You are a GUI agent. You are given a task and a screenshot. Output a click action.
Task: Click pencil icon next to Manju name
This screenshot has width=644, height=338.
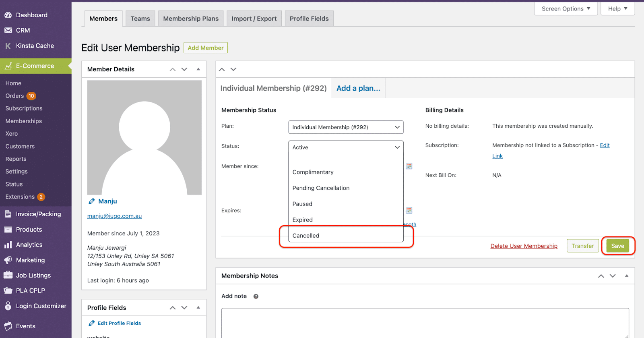point(92,201)
